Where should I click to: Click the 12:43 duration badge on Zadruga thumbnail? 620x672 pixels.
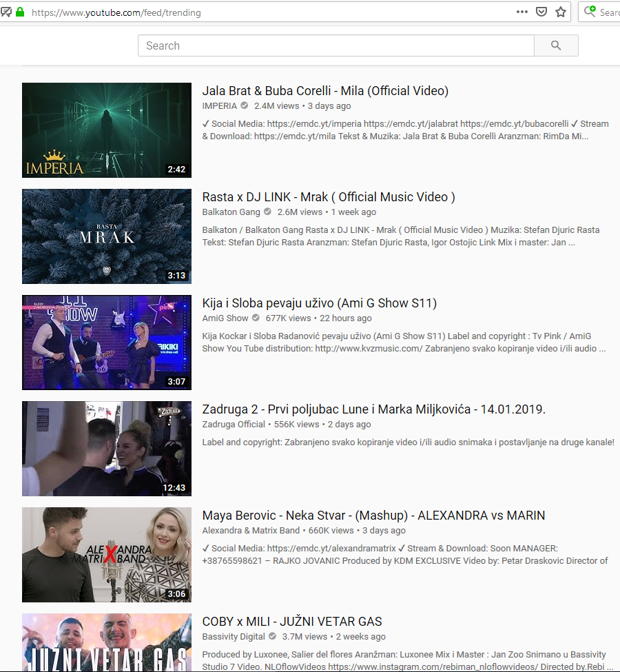click(174, 488)
